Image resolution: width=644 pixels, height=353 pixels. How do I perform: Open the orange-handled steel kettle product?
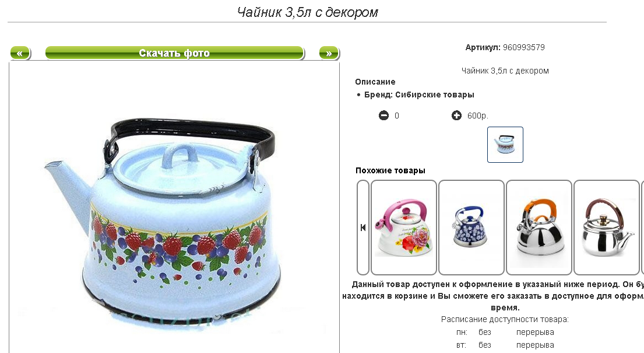(539, 228)
